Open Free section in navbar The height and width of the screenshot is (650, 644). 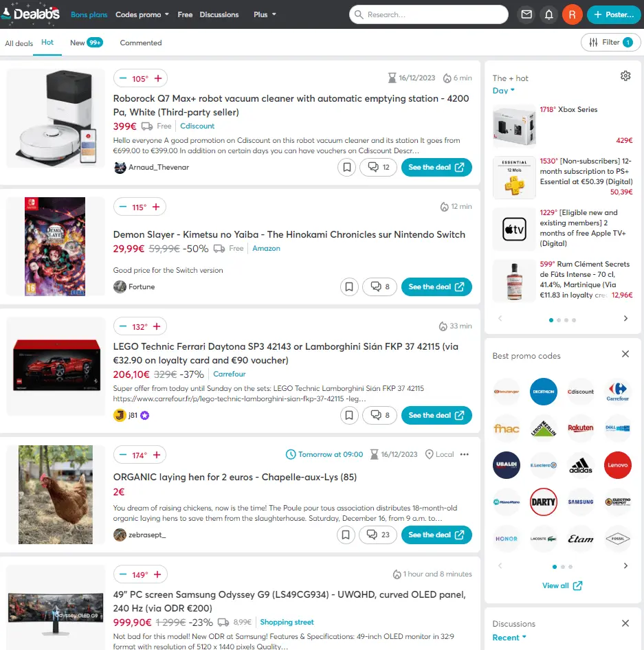(185, 14)
